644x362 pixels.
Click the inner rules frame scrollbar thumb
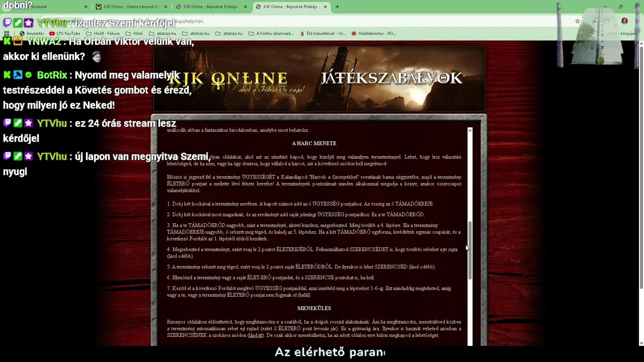[470, 250]
